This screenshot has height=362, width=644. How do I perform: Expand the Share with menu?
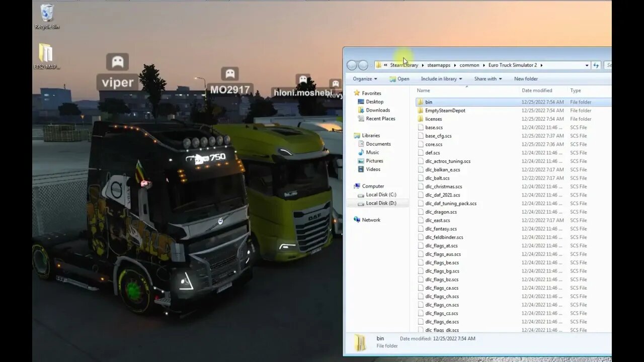point(488,79)
